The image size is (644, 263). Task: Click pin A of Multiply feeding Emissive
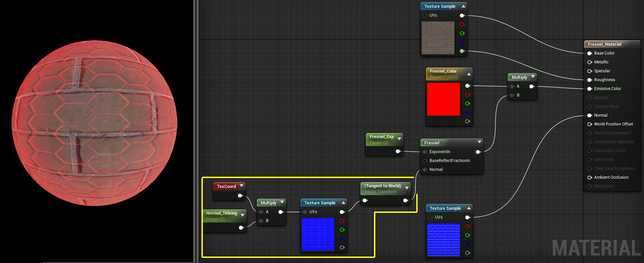coord(512,86)
